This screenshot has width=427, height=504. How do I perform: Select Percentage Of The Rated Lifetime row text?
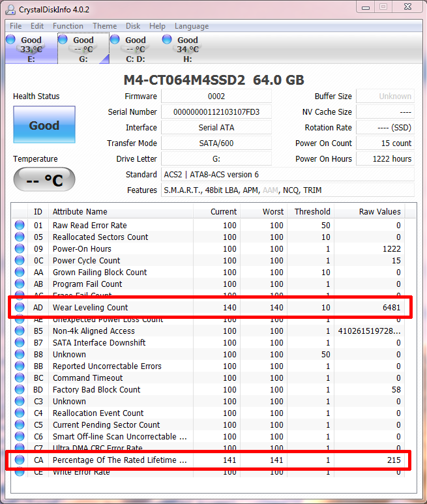point(119,460)
